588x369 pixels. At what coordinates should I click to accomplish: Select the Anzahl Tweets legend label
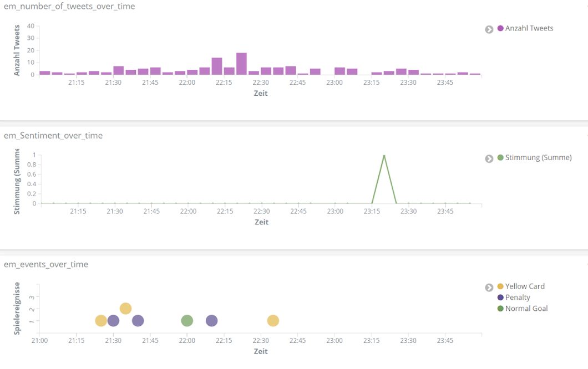click(529, 28)
